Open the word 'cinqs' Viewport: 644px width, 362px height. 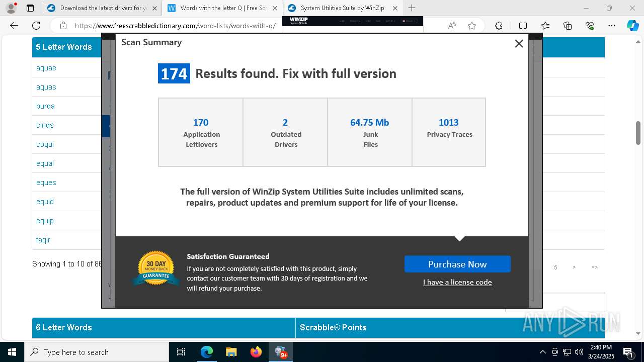pyautogui.click(x=45, y=125)
